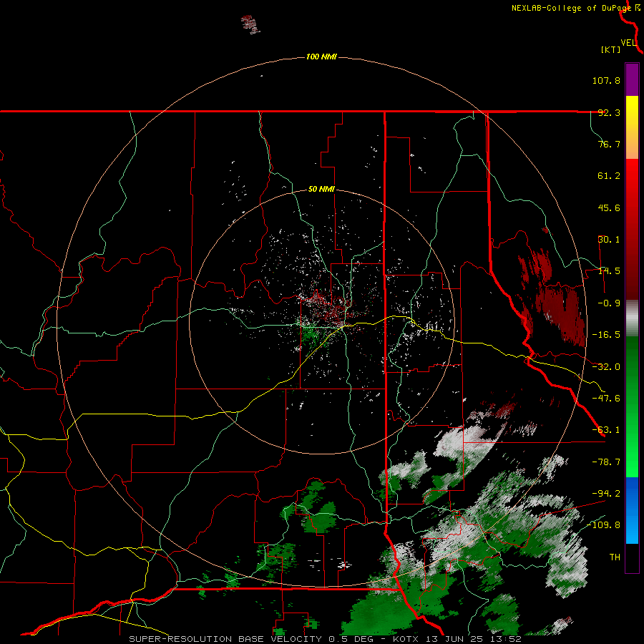Click the 92.3 legend value

tap(609, 112)
